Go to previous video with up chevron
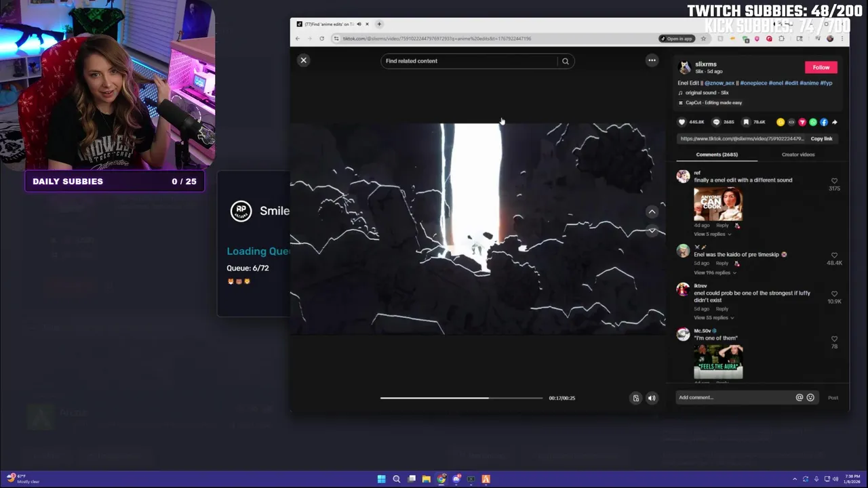This screenshot has height=488, width=868. click(x=652, y=211)
